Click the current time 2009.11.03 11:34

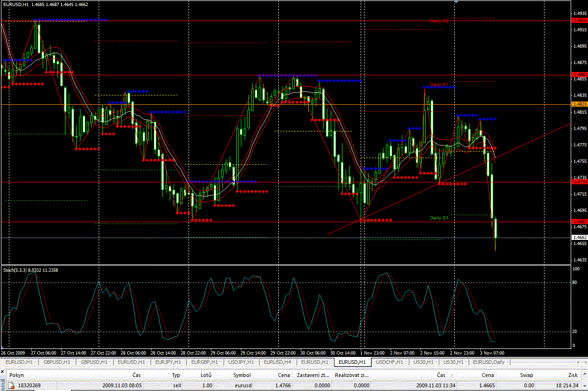(x=435, y=384)
